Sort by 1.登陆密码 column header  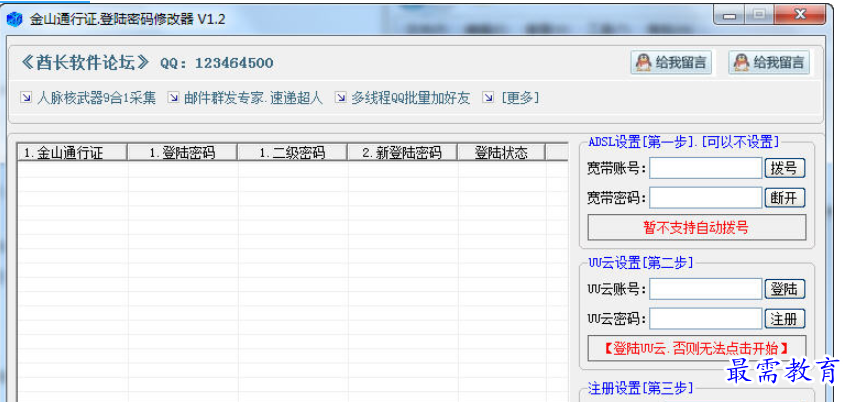click(x=182, y=153)
